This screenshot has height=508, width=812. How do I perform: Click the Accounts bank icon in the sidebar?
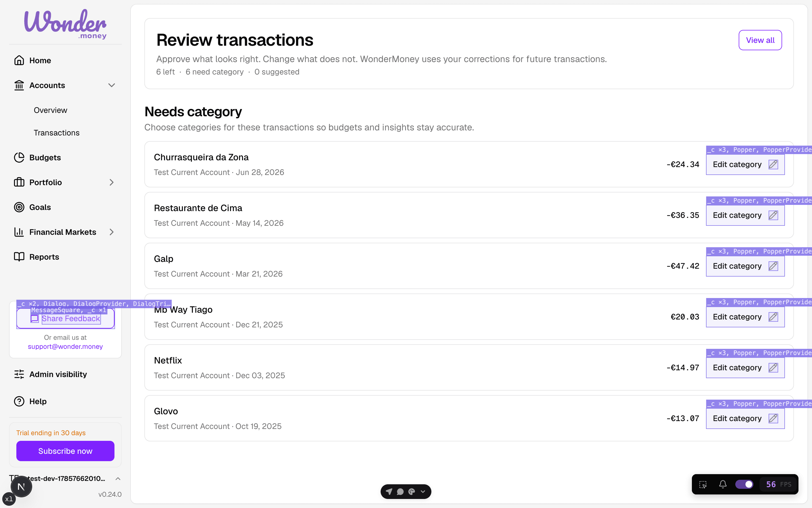pos(19,85)
